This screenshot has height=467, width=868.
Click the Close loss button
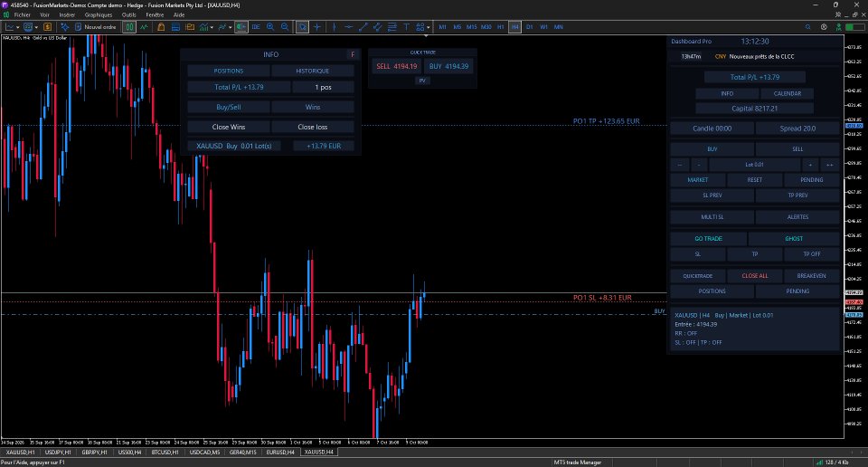click(313, 127)
